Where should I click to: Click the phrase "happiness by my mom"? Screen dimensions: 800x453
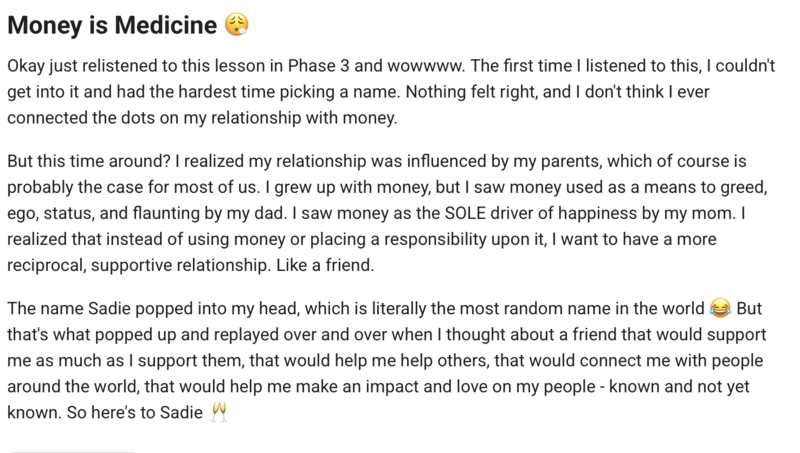pos(645,213)
